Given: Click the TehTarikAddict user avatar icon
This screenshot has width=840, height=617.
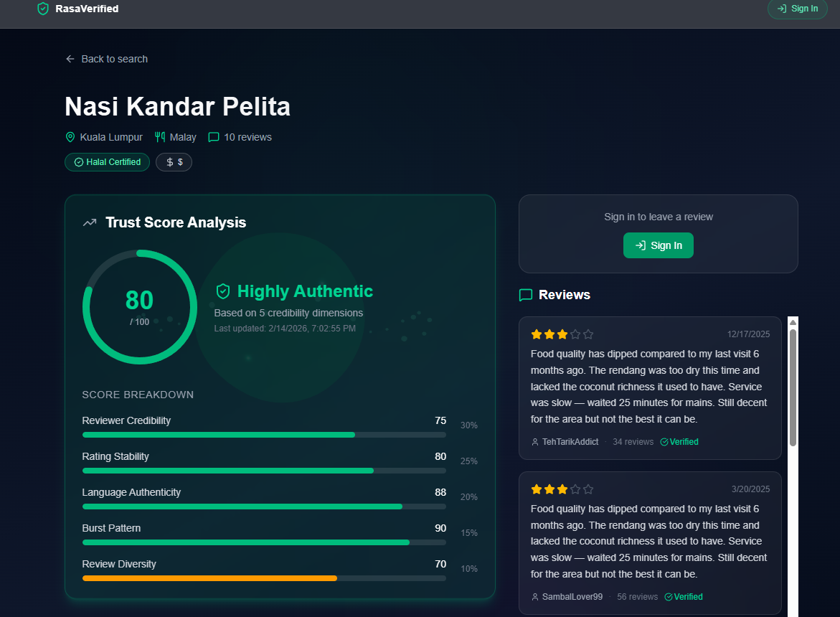Looking at the screenshot, I should pos(535,442).
